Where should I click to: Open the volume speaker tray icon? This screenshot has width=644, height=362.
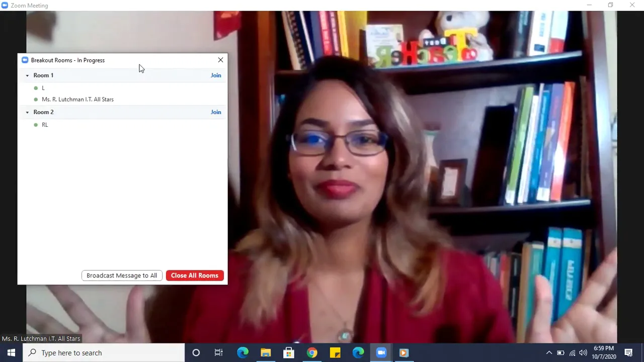(583, 353)
